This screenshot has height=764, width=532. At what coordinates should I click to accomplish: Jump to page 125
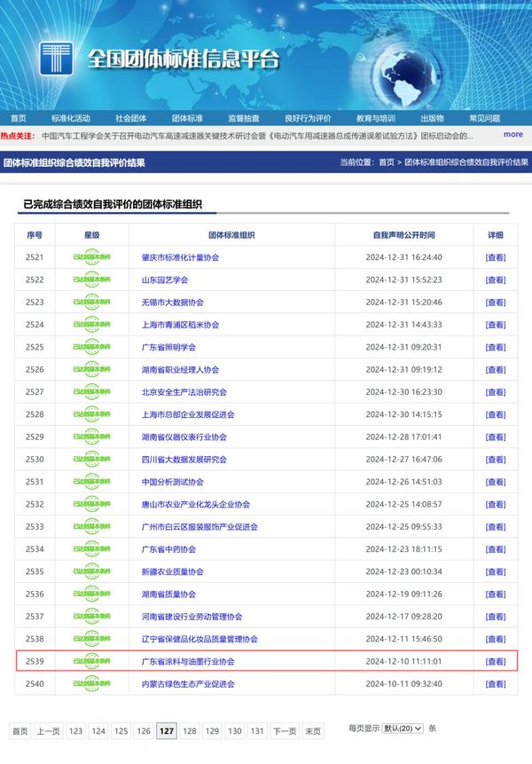(x=121, y=731)
